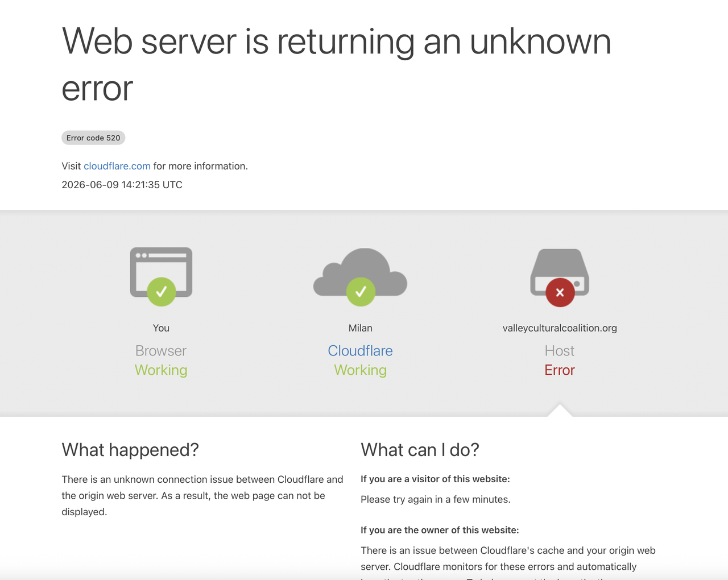Click the timestamp 2026-06-09 14:21:35 UTC
The height and width of the screenshot is (580, 728).
coord(122,185)
